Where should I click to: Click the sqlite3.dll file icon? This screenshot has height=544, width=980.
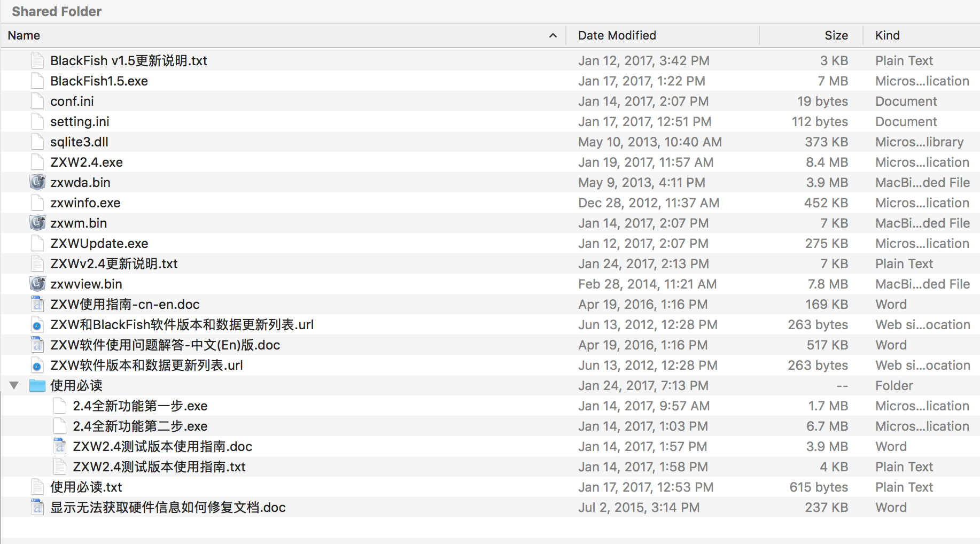tap(37, 142)
